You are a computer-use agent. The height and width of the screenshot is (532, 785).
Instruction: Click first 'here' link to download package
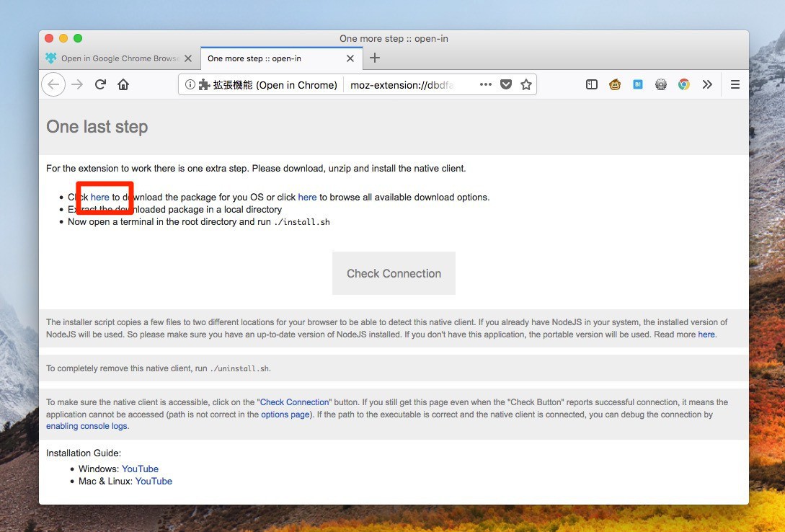coord(99,198)
